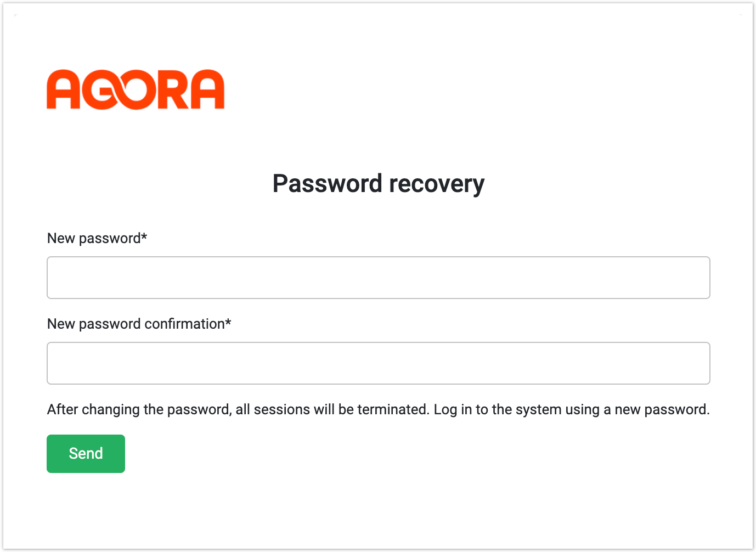Click the letter R in the AGORA logo
The height and width of the screenshot is (552, 756).
click(173, 90)
